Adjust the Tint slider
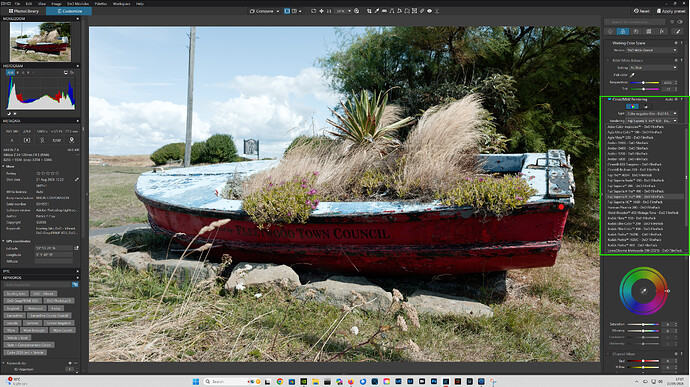 (644, 89)
